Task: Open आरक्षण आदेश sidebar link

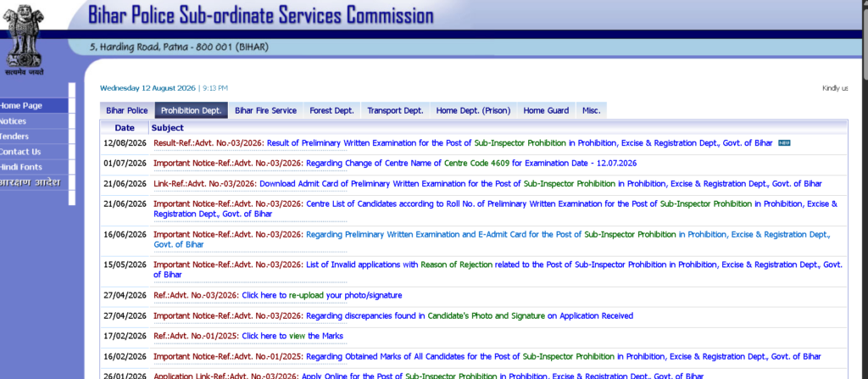Action: point(34,182)
